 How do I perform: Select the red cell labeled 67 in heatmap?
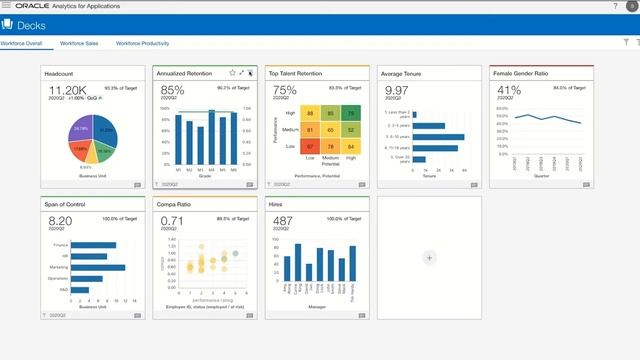[x=310, y=146]
